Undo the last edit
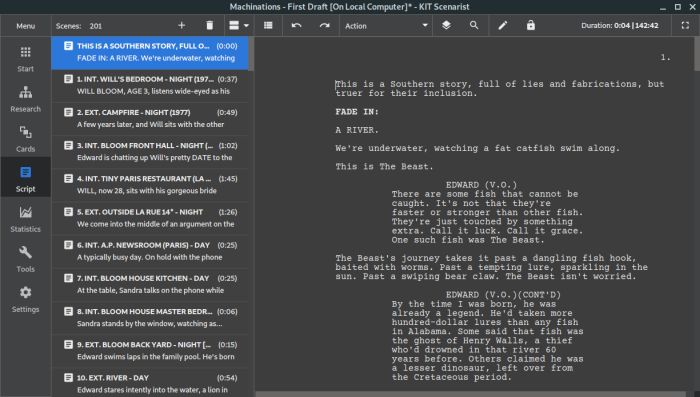Viewport: 700px width, 397px height. [x=296, y=25]
